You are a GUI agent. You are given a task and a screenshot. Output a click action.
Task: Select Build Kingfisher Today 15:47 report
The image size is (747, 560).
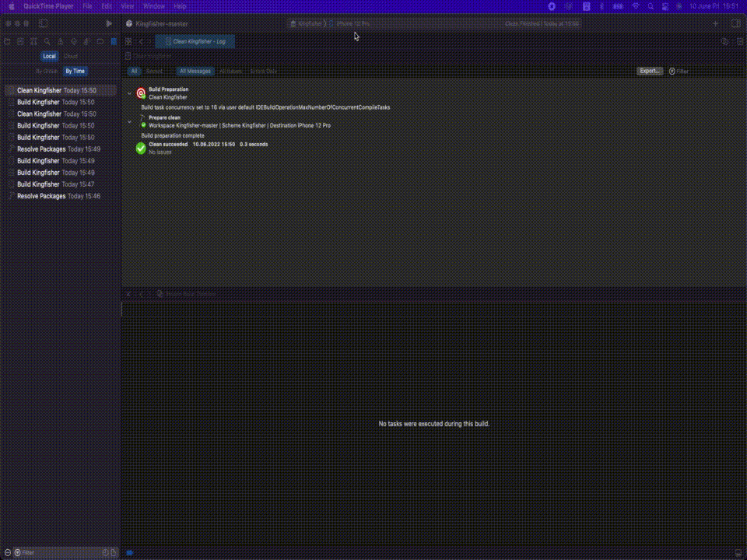(x=61, y=184)
